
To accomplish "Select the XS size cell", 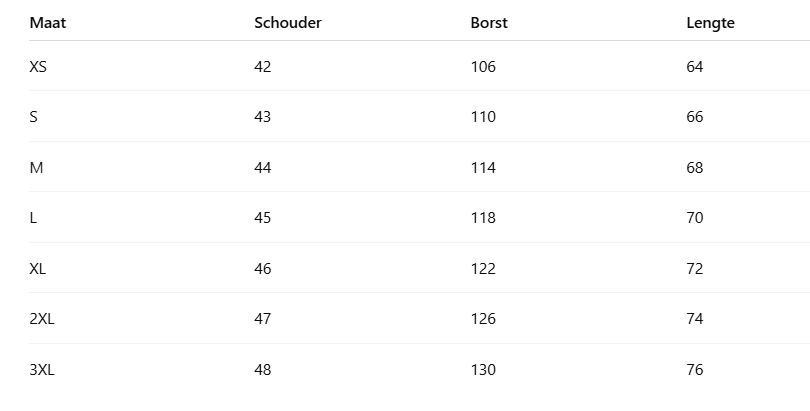I will click(x=38, y=67).
